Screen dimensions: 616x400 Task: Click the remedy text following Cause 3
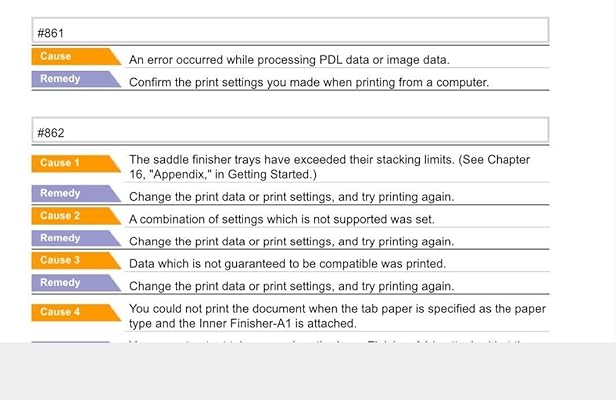(x=291, y=286)
